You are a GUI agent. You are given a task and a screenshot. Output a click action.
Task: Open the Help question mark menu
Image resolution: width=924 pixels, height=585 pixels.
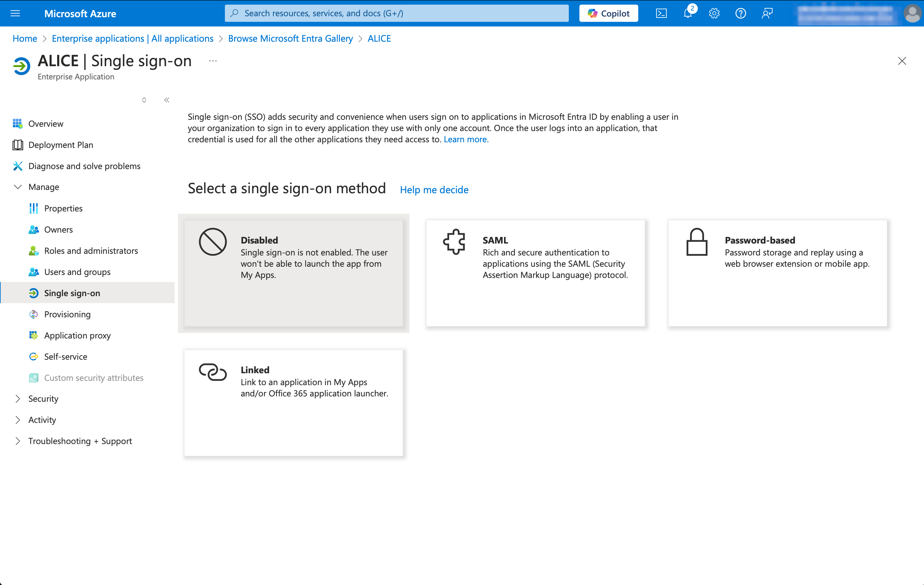pos(740,14)
